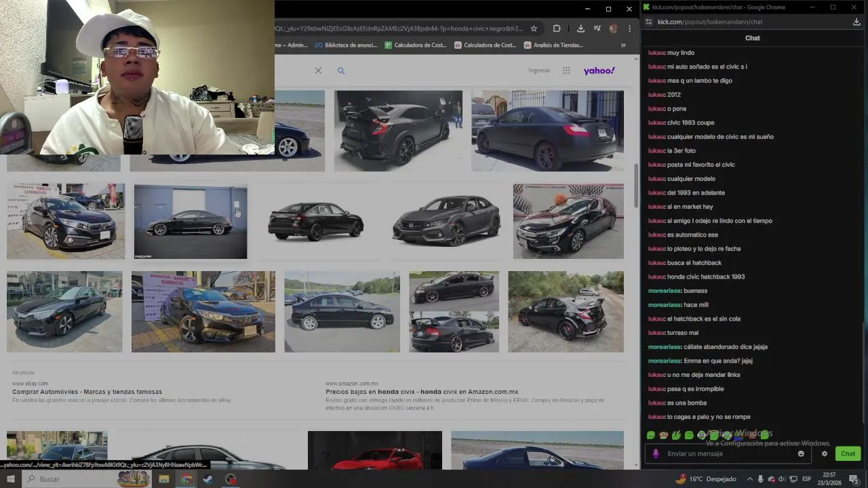Open the gray Civic Type R rear thumbnail
Viewport: 868px width, 488px height.
(398, 131)
